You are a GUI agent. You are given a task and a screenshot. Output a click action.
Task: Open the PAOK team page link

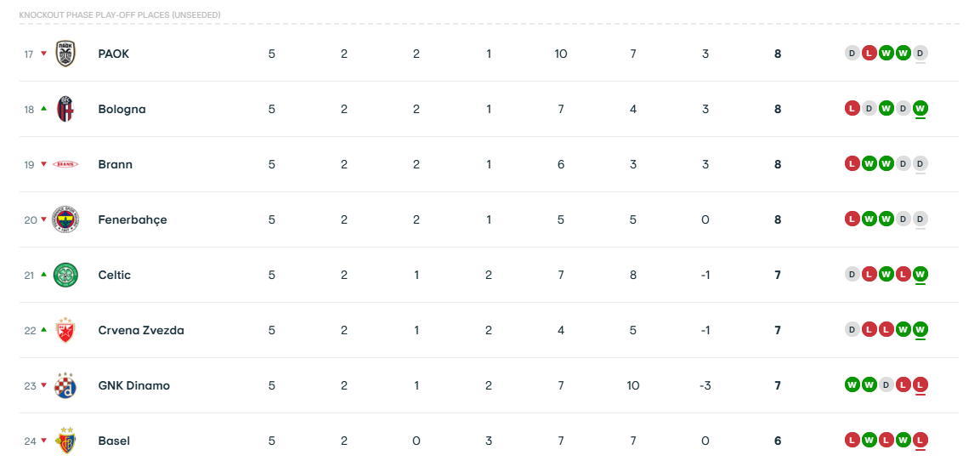[x=114, y=54]
